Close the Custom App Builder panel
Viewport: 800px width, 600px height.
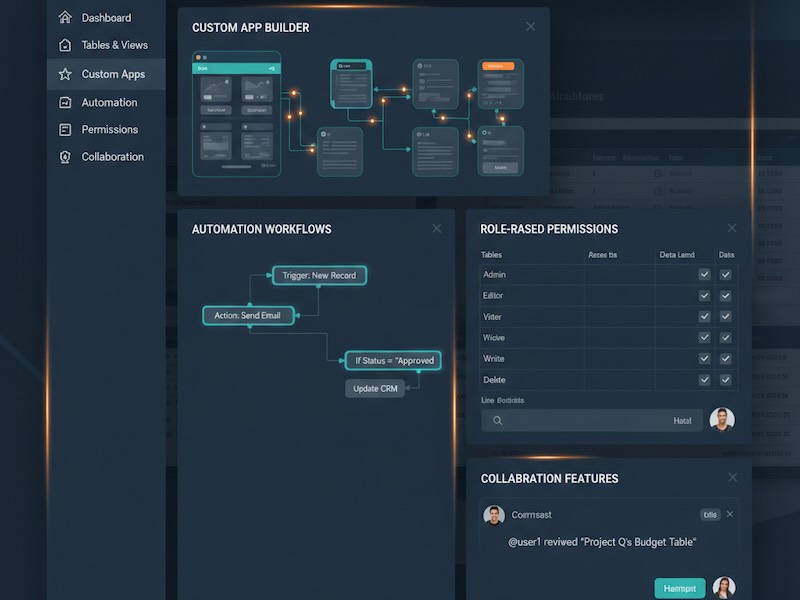point(531,27)
